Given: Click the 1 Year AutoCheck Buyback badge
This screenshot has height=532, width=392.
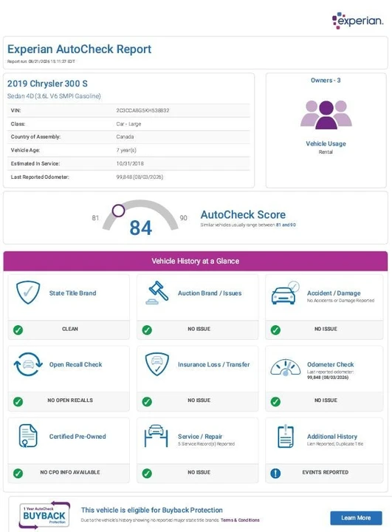Looking at the screenshot, I should (x=44, y=515).
